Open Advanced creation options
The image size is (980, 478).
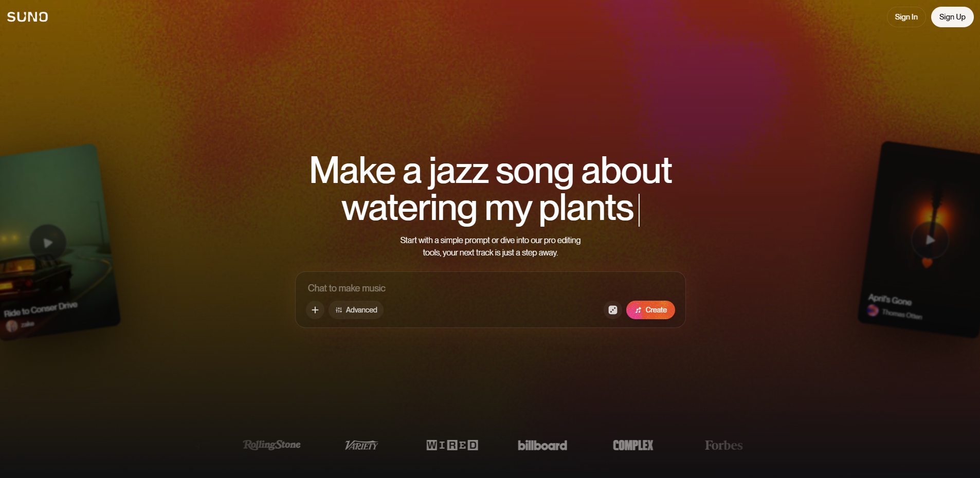pos(356,310)
